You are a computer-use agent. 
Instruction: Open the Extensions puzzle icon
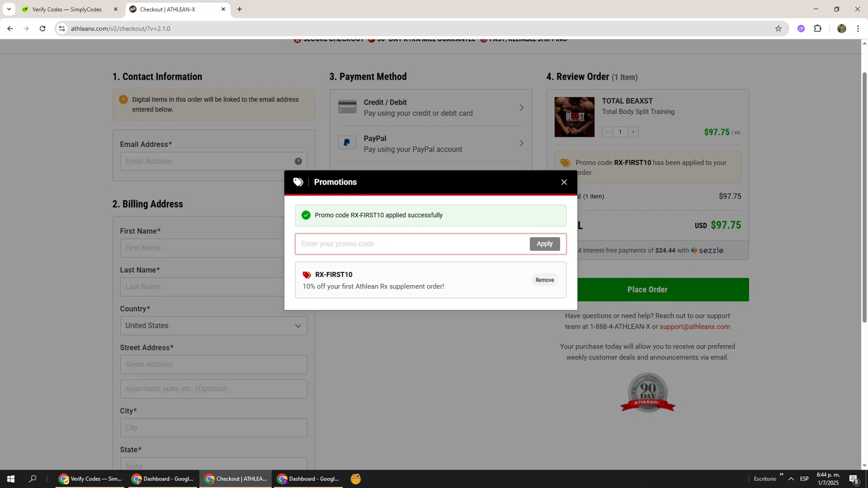click(x=818, y=28)
